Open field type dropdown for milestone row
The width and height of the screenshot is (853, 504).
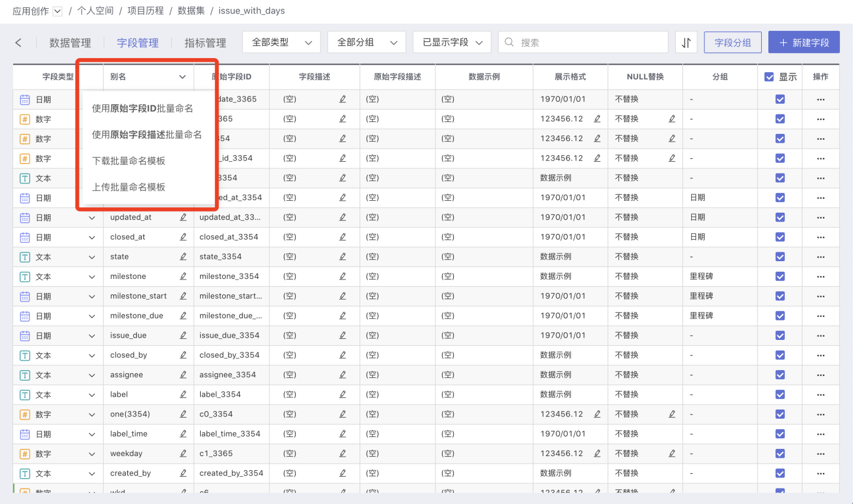click(x=92, y=277)
